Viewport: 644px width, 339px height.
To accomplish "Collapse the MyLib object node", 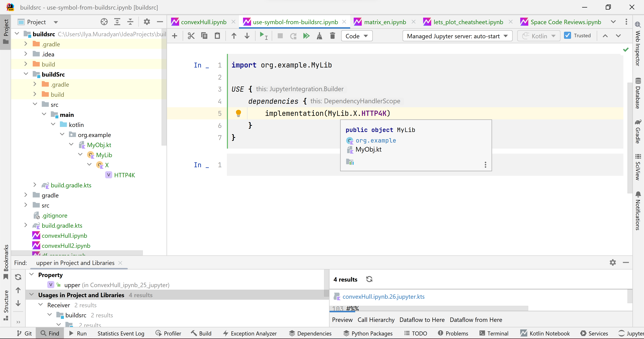I will [80, 154].
